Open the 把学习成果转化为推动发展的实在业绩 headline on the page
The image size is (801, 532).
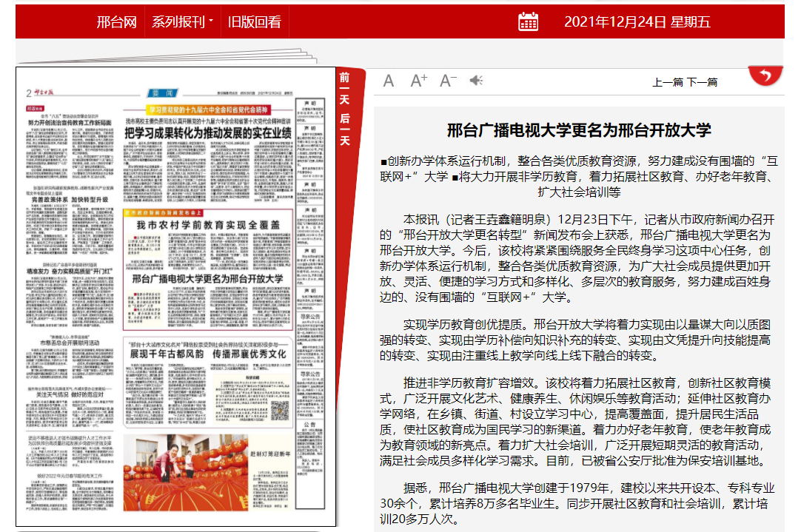208,133
